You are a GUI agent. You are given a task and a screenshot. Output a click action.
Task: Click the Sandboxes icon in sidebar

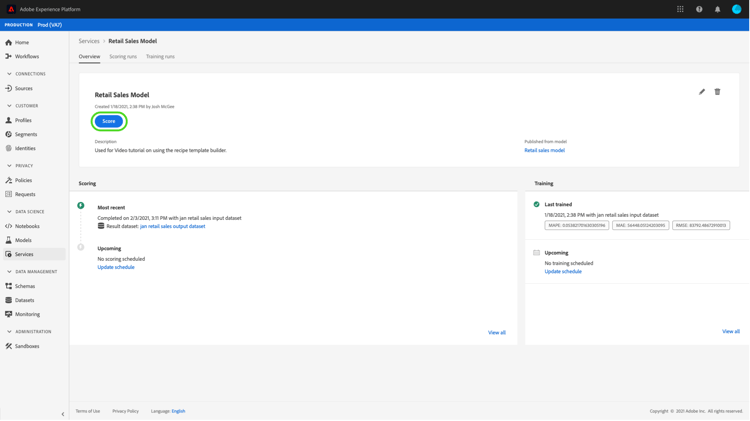[x=8, y=346]
